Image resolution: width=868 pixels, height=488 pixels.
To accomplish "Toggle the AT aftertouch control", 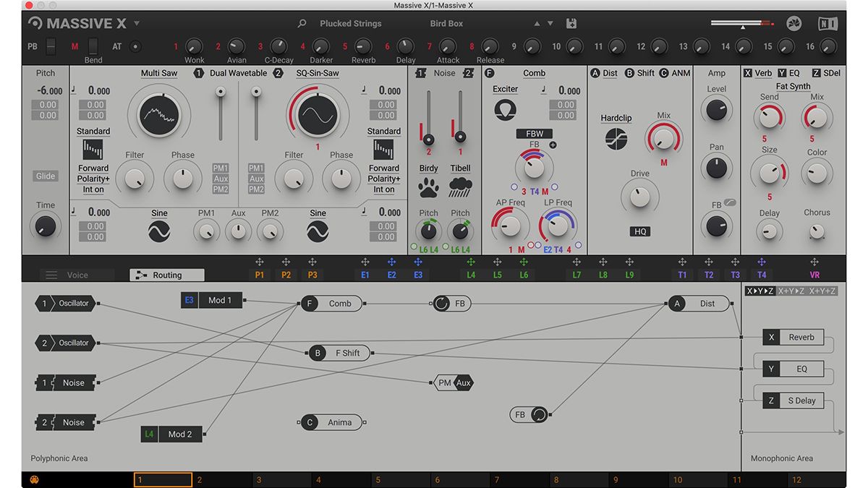I will 135,46.
